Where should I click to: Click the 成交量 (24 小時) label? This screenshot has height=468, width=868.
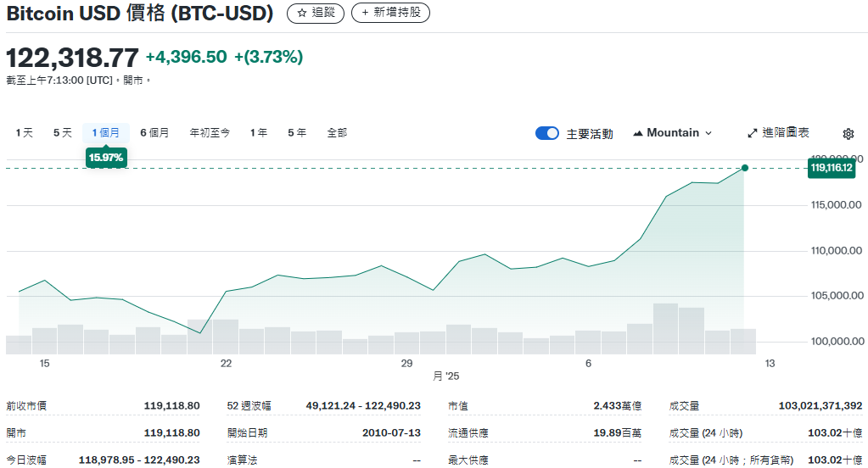coord(705,432)
